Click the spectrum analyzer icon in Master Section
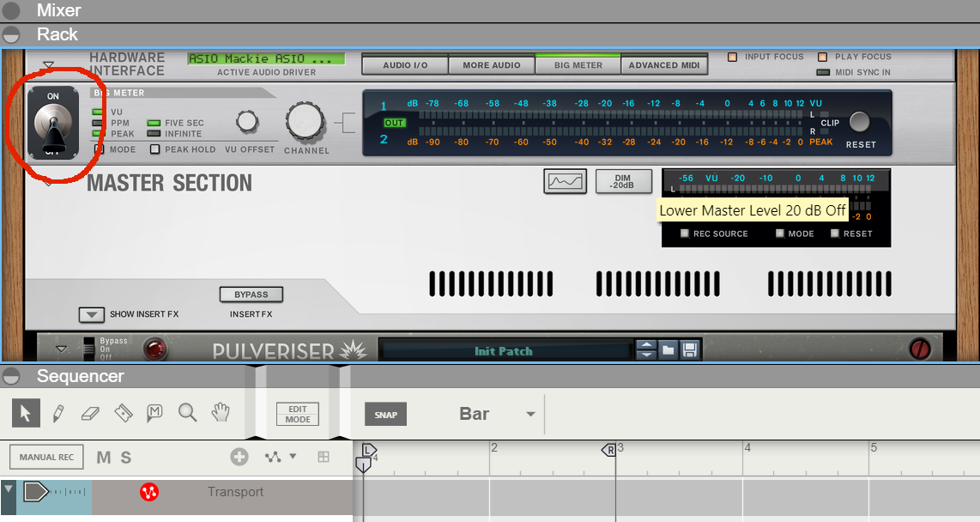The width and height of the screenshot is (980, 522). [x=565, y=181]
